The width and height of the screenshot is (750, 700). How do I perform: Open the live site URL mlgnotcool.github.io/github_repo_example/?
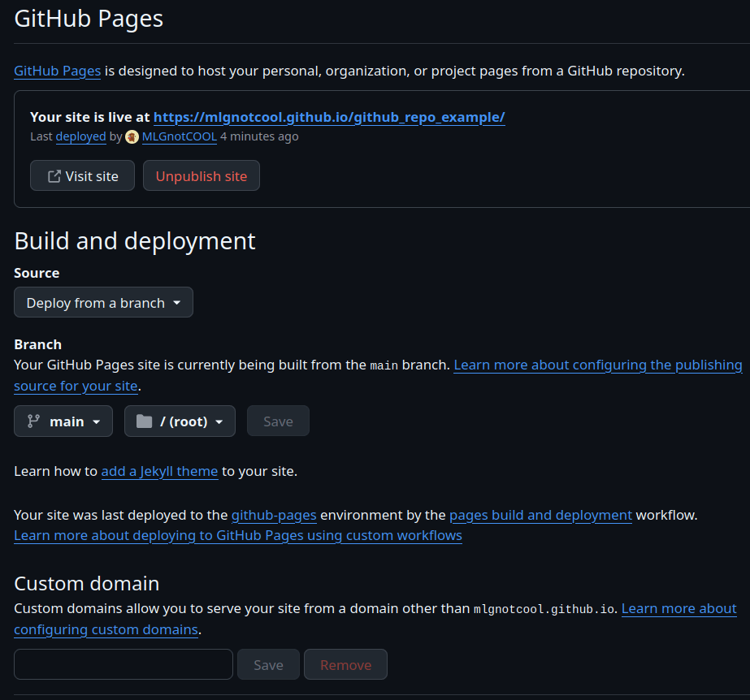pyautogui.click(x=329, y=117)
